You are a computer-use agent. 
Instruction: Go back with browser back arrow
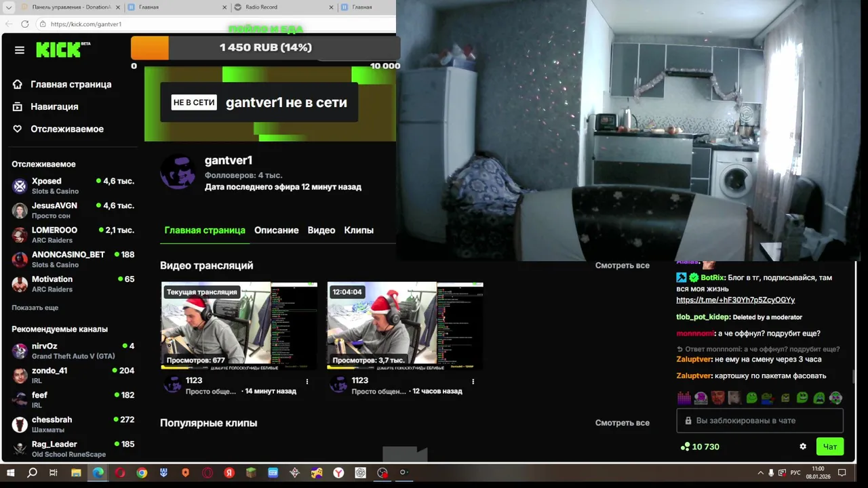[x=8, y=24]
